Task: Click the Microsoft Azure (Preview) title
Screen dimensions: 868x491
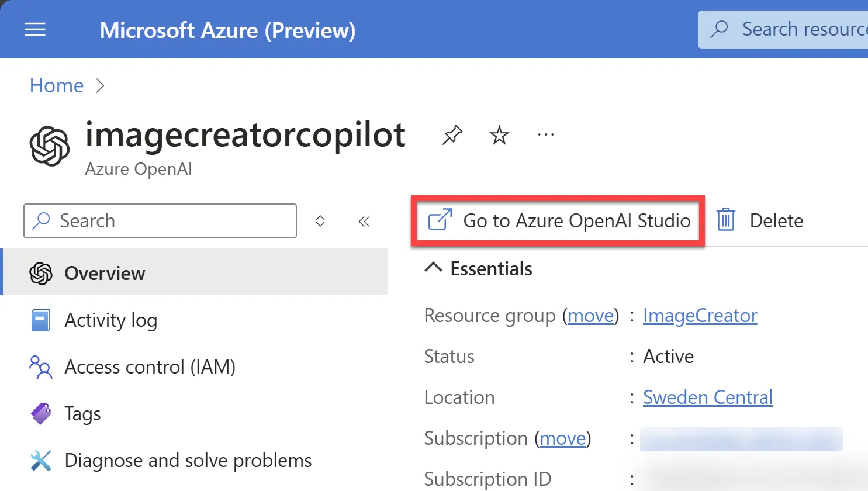Action: tap(227, 30)
